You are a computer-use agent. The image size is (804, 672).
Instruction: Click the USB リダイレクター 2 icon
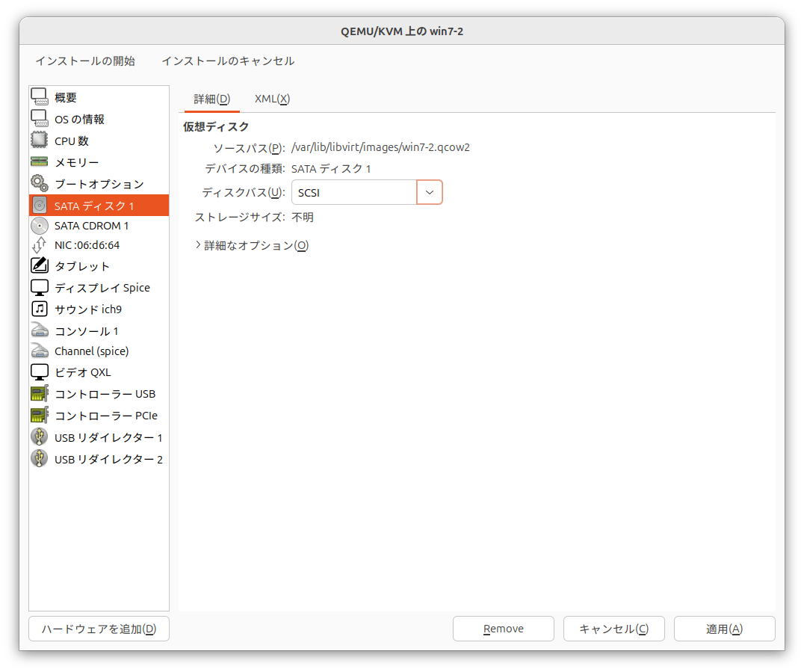[x=40, y=459]
